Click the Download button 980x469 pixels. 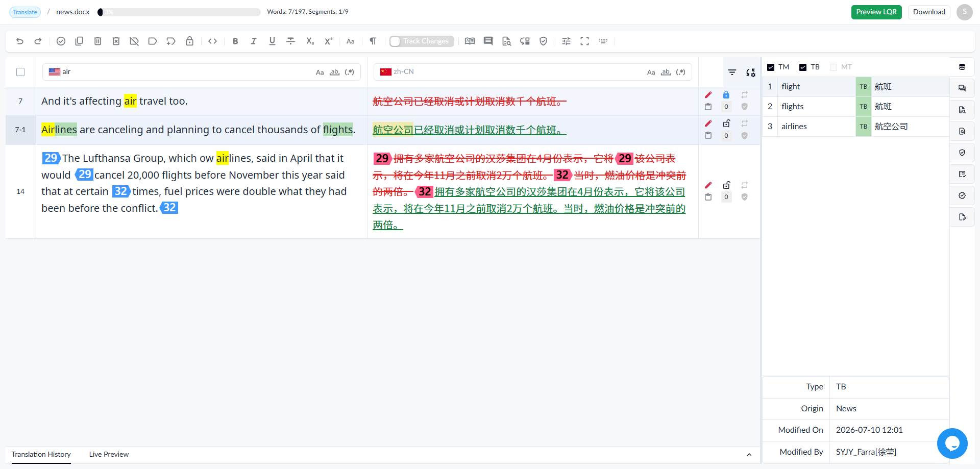[x=929, y=12]
